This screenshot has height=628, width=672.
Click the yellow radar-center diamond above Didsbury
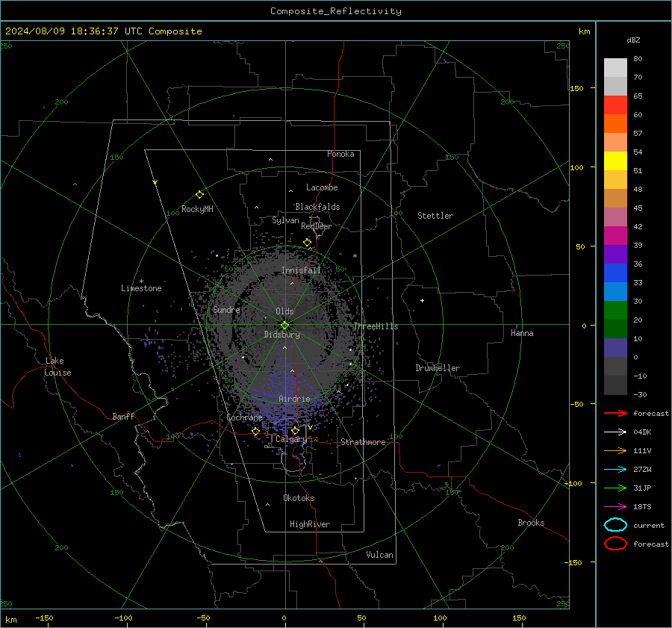point(284,326)
